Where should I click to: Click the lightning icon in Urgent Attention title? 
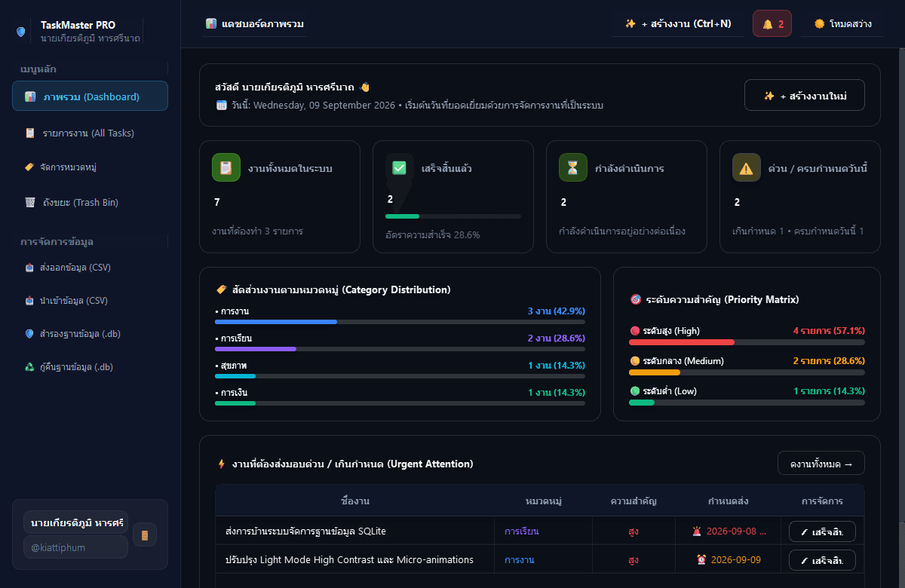point(221,464)
